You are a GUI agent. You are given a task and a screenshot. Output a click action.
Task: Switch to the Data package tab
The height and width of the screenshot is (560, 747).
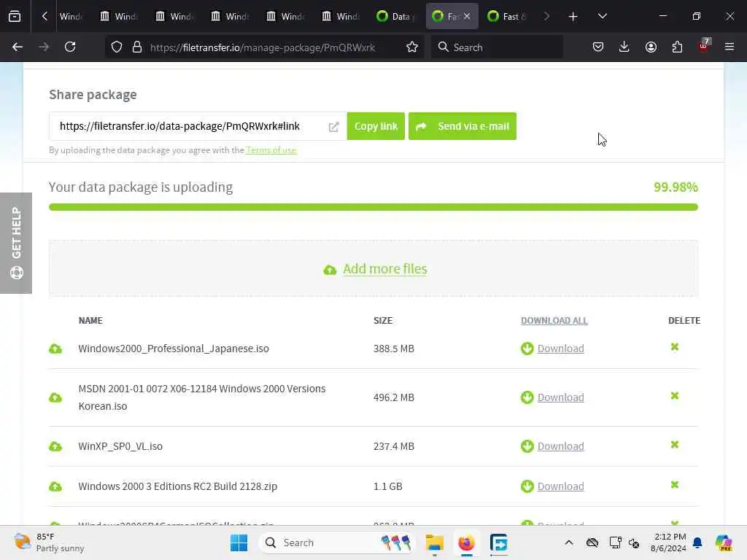pos(396,16)
